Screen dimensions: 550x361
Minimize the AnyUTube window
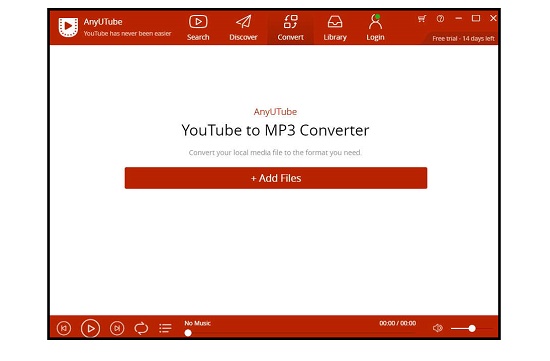pos(458,18)
